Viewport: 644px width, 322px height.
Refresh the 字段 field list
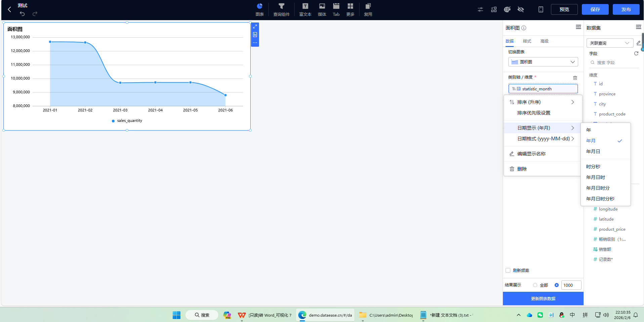[x=636, y=53]
